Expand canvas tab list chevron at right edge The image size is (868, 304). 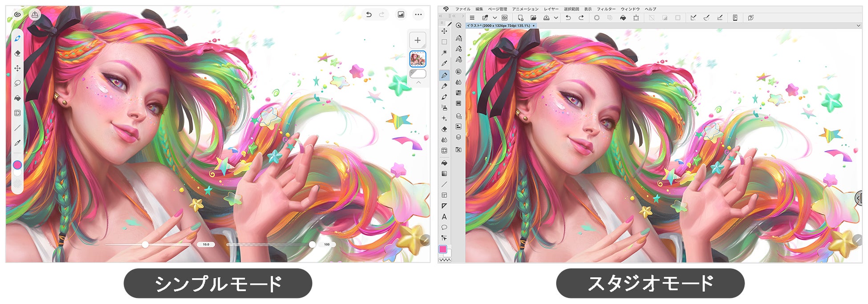pos(859,26)
